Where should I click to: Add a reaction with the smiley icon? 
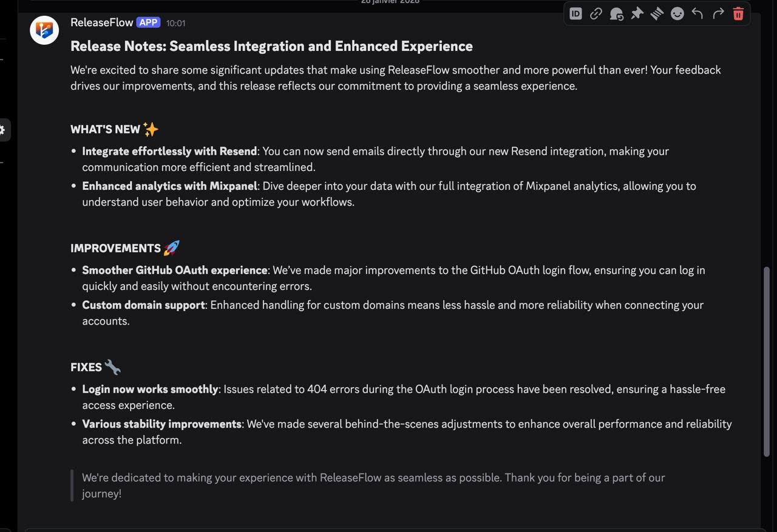click(677, 13)
